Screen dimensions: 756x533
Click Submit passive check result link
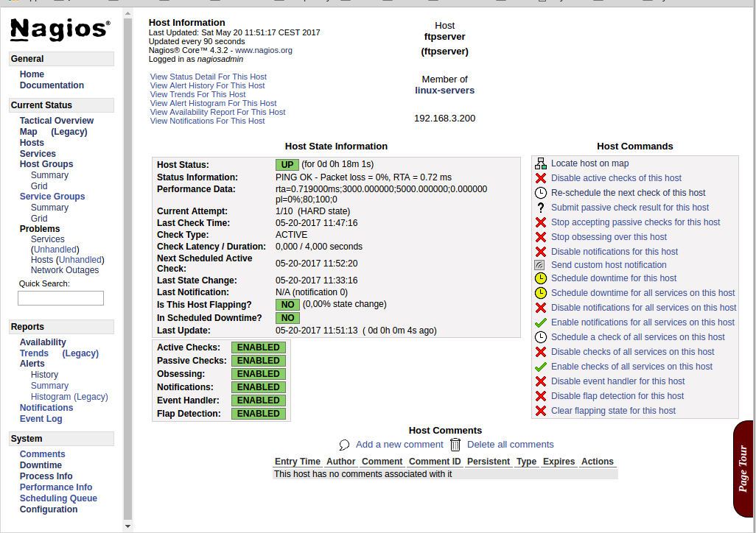click(630, 208)
